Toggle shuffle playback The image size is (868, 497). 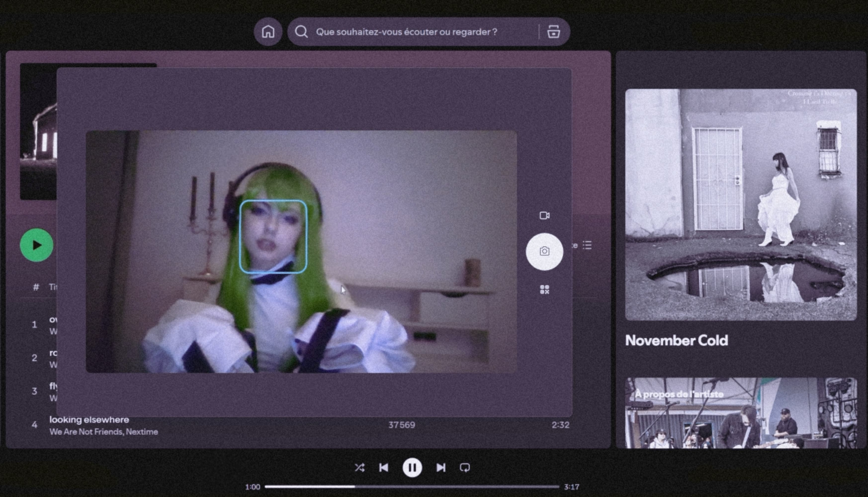359,467
